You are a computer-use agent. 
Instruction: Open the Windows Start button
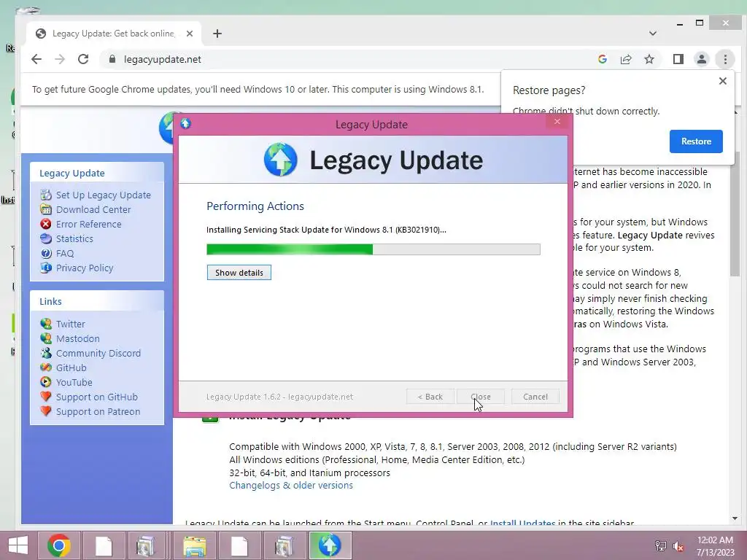coord(18,545)
